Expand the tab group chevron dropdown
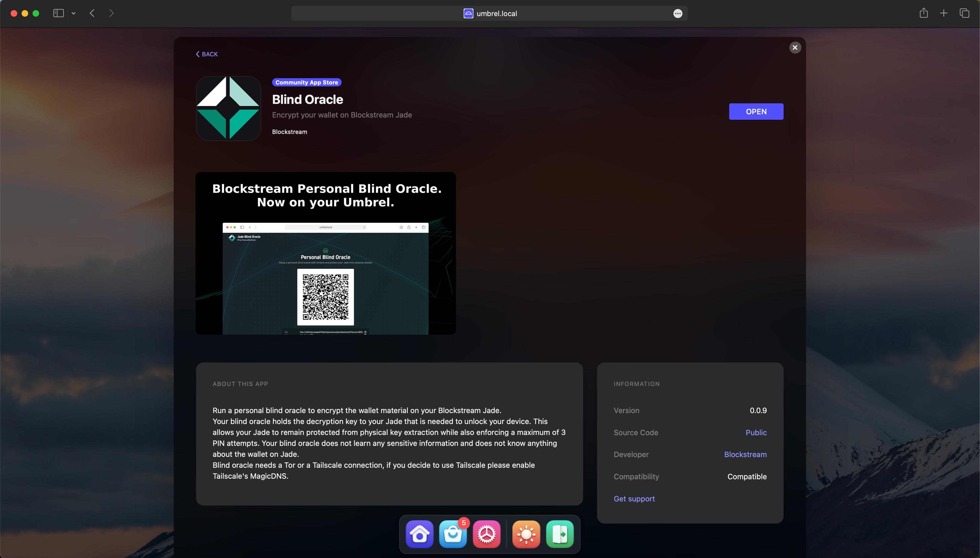This screenshot has width=980, height=558. (74, 13)
